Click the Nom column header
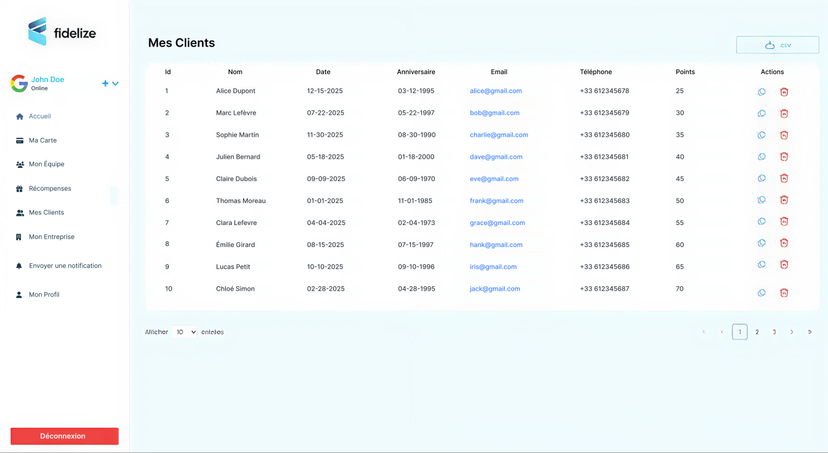 click(235, 72)
